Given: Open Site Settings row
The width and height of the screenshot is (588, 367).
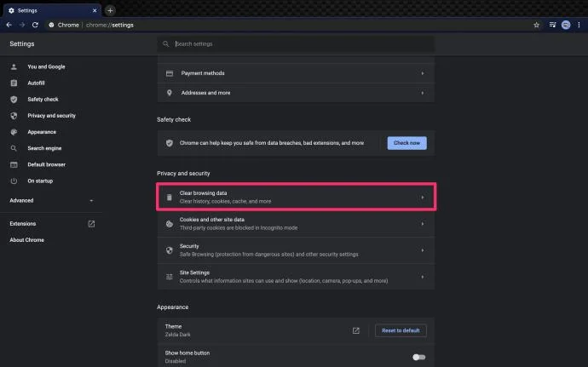Looking at the screenshot, I should (x=296, y=277).
